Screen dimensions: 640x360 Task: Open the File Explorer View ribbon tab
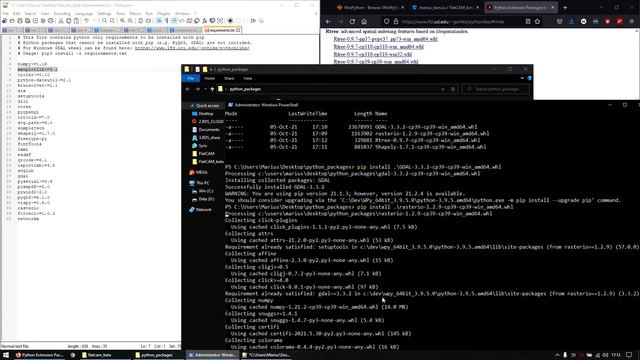[248, 78]
